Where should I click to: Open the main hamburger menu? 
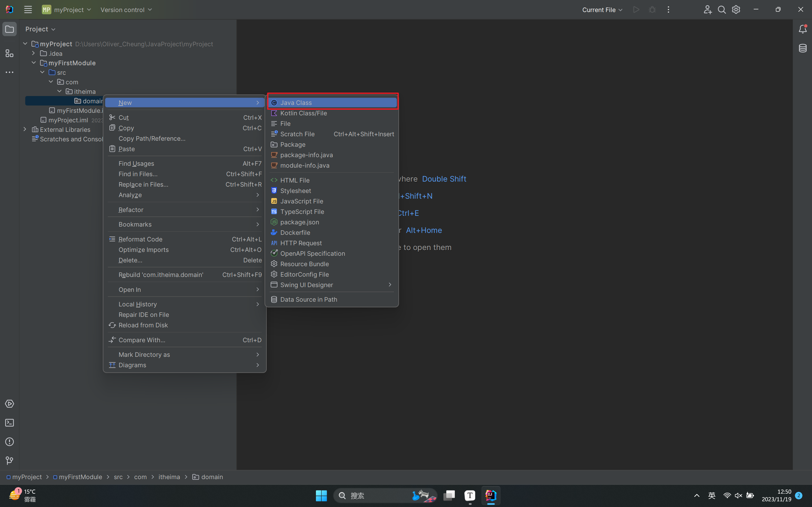[28, 10]
